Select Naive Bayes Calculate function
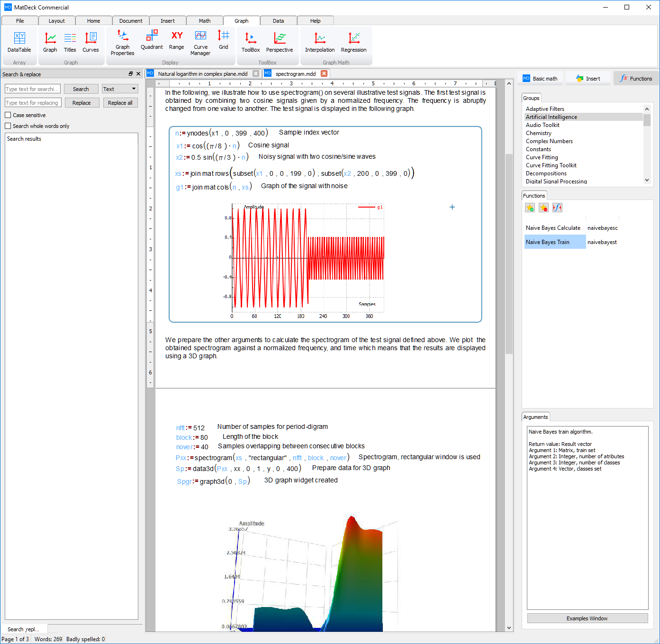This screenshot has width=660, height=644. coord(553,228)
